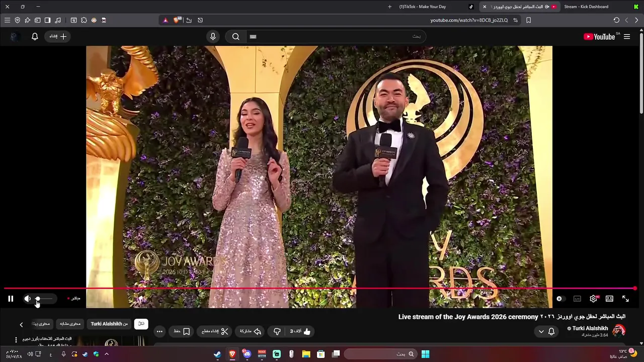Open more actions three-dot menu
Screen dimensions: 644x362
159,331
